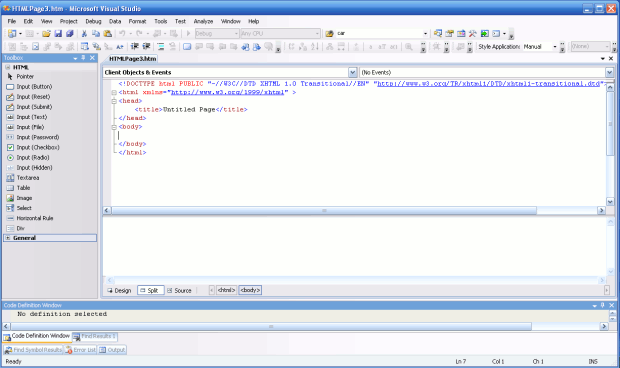
Task: Click the <body> tag navigator button
Action: (x=250, y=290)
